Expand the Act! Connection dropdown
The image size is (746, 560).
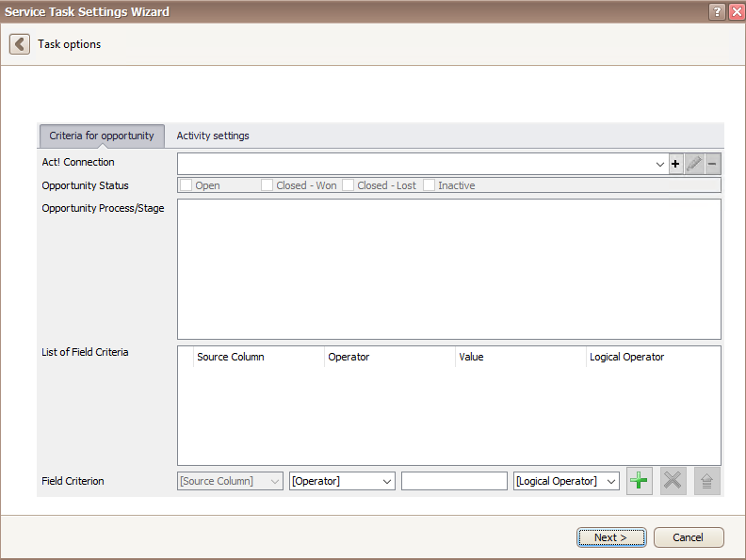(x=659, y=164)
